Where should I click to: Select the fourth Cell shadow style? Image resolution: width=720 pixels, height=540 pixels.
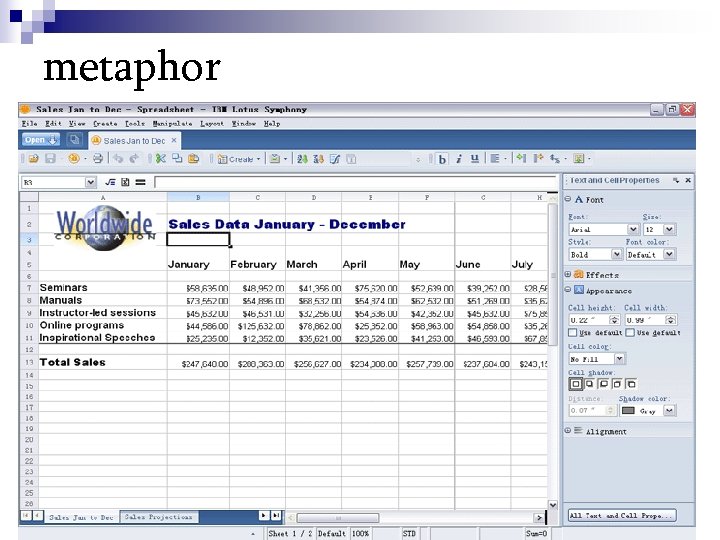click(617, 384)
